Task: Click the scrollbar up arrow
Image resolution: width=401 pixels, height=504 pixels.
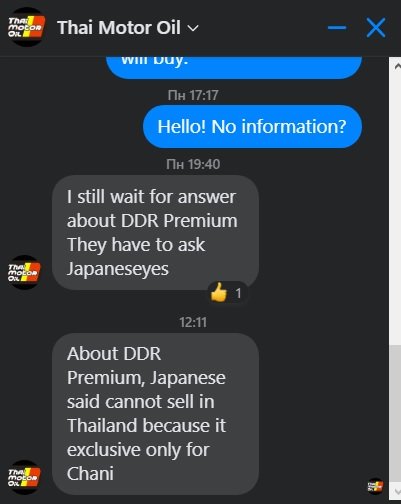Action: click(397, 66)
